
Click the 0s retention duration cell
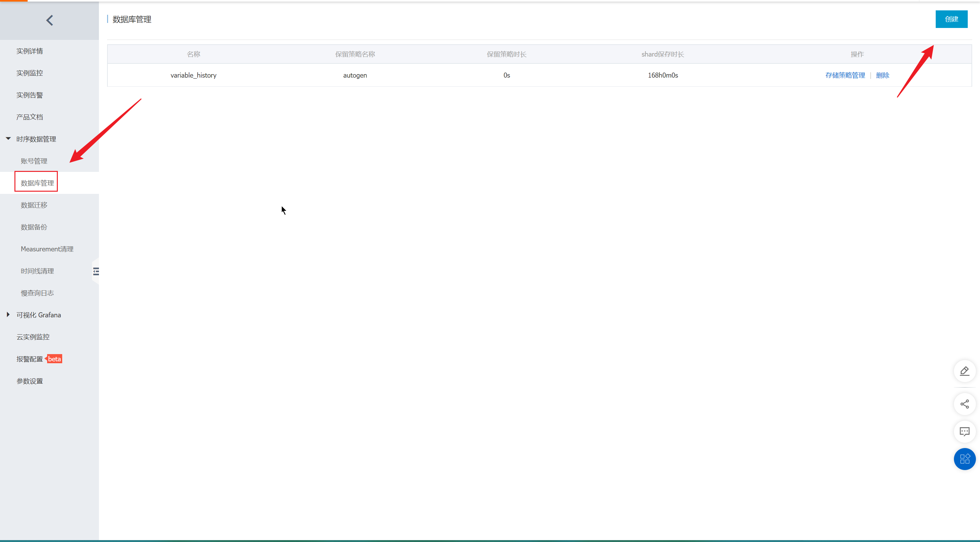tap(506, 75)
